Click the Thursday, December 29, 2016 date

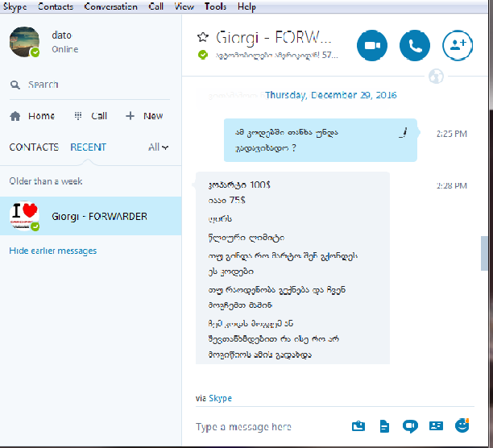pyautogui.click(x=330, y=95)
